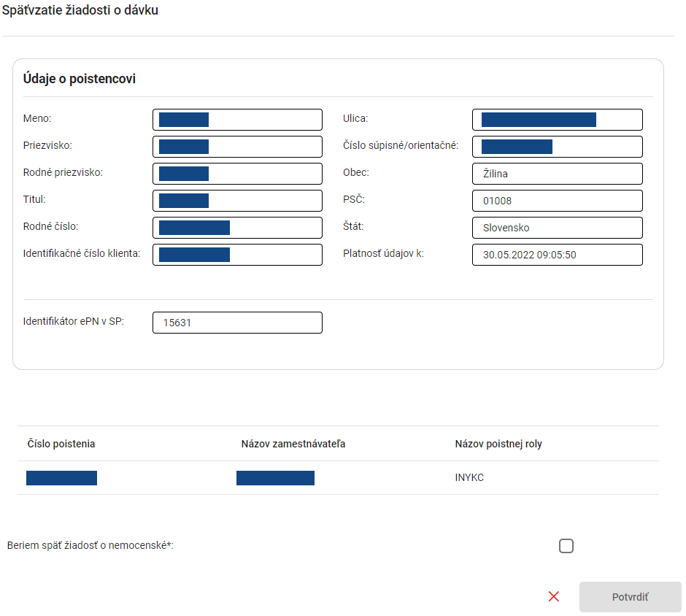This screenshot has width=686, height=616.
Task: Click the Údaje o poistencovi heading
Action: pyautogui.click(x=80, y=79)
